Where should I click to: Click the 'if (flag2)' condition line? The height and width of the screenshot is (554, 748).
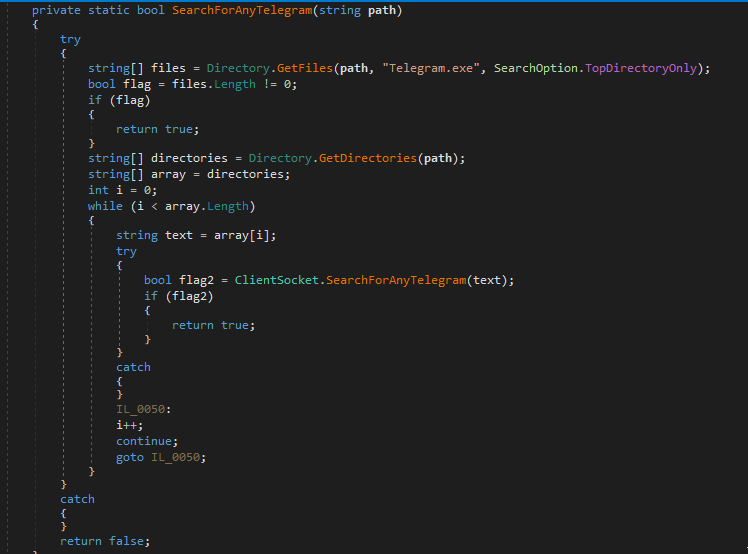tap(179, 296)
